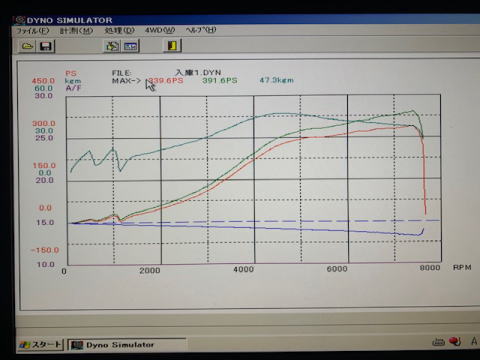Open the keyboard icon in system tray
Image resolution: width=480 pixels, height=360 pixels.
[x=438, y=342]
